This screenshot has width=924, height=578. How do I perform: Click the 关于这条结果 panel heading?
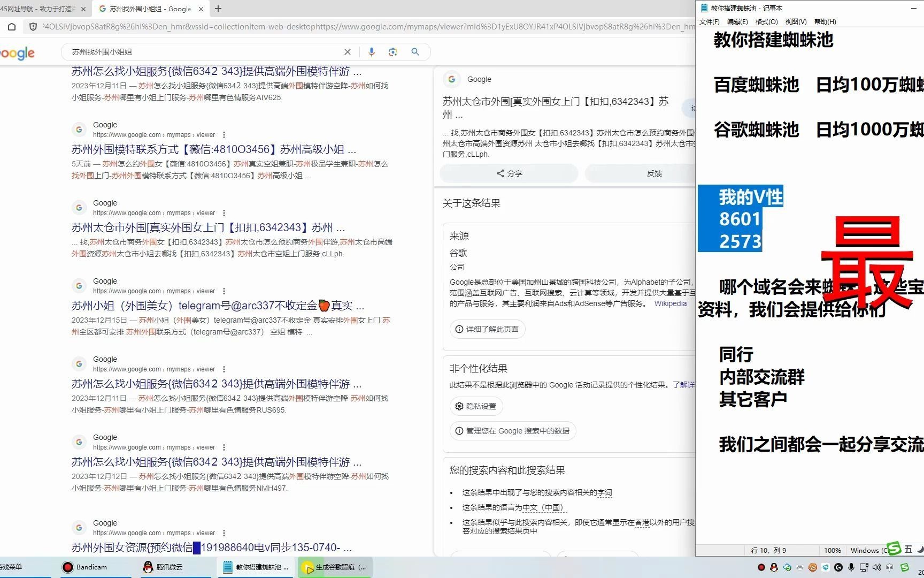coord(471,203)
